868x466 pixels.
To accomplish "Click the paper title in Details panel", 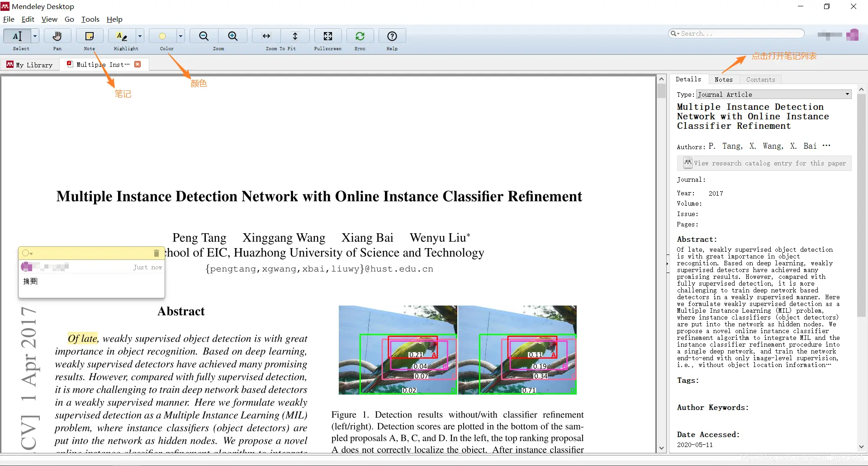I will point(753,117).
